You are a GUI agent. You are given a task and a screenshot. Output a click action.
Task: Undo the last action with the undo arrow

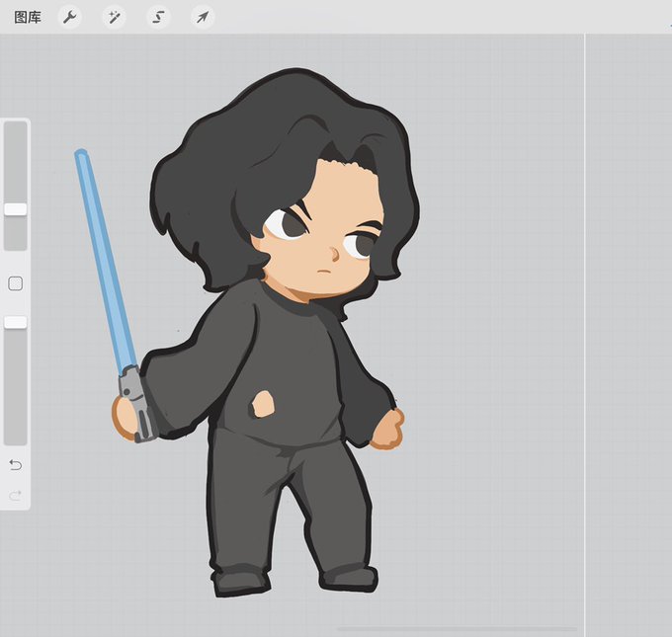(x=16, y=465)
